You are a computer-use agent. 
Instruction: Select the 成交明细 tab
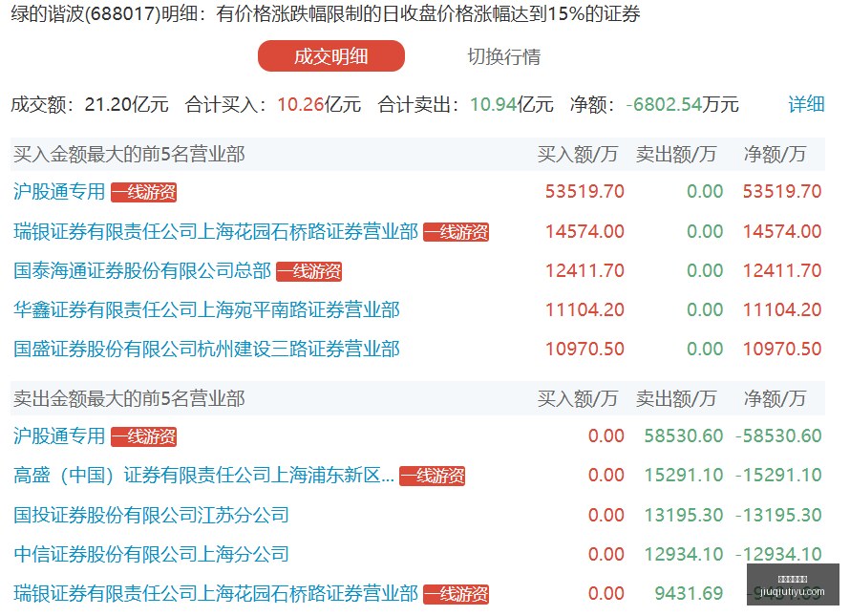pos(331,55)
